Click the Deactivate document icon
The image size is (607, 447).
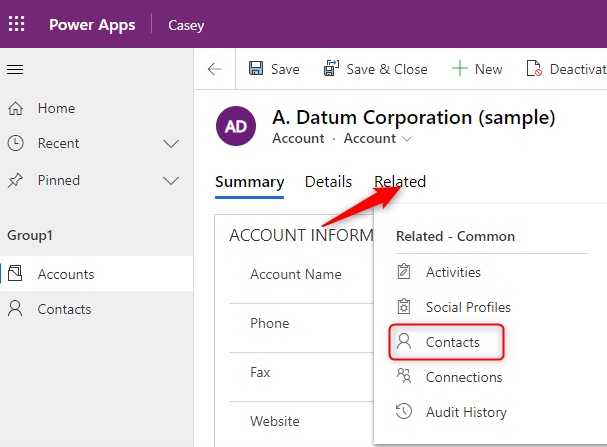(x=534, y=69)
